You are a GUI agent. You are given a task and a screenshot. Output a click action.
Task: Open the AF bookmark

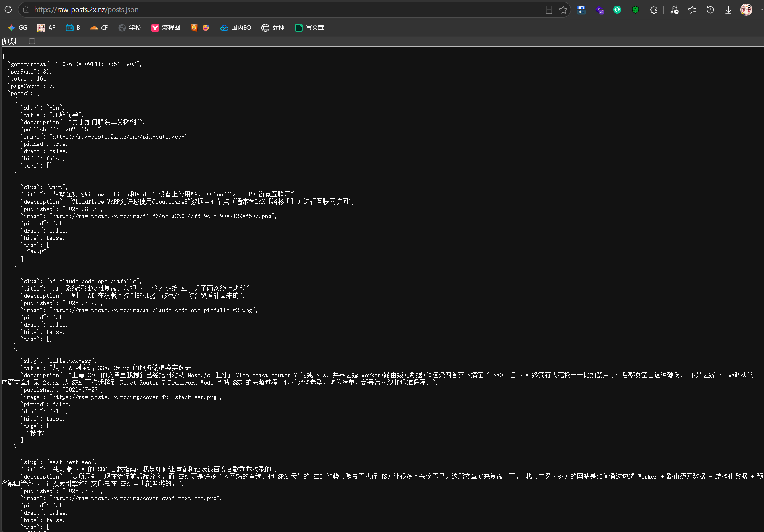[x=46, y=27]
